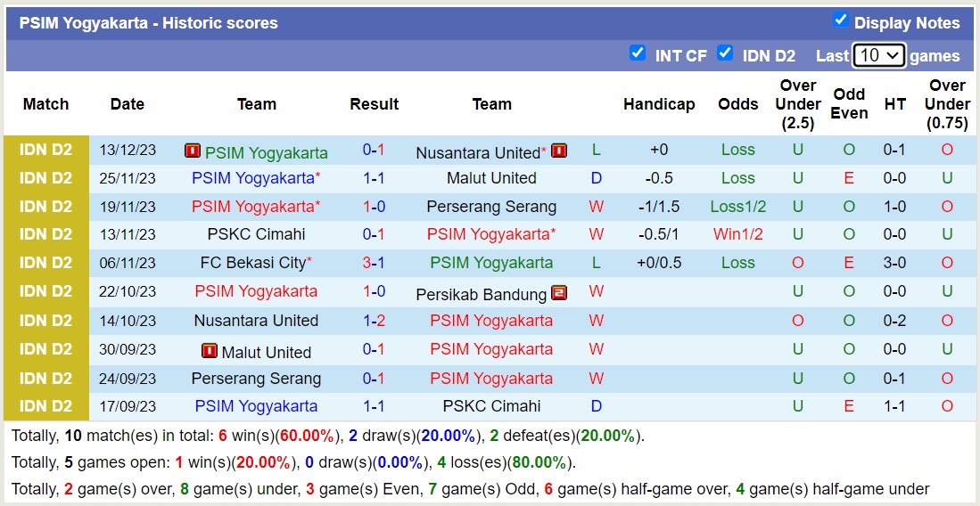Click the 1-2 result on 14/10/23
This screenshot has height=506, width=980.
pos(374,321)
